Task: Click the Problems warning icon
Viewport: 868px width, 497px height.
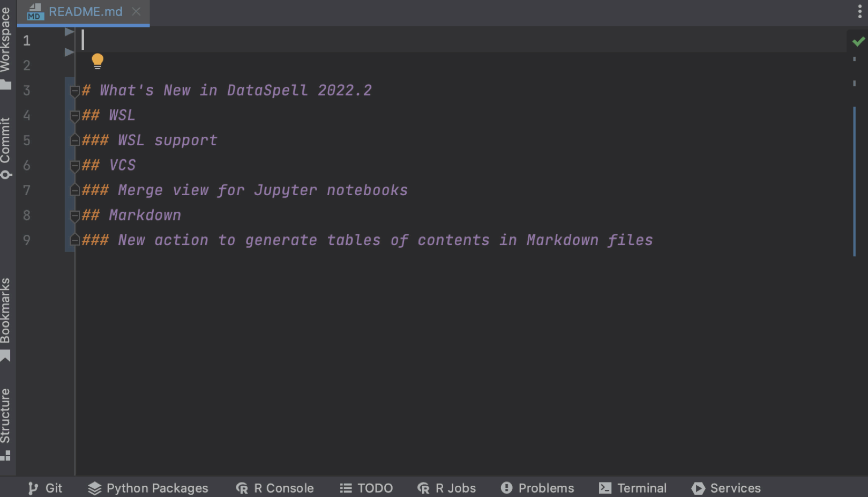Action: pos(506,488)
